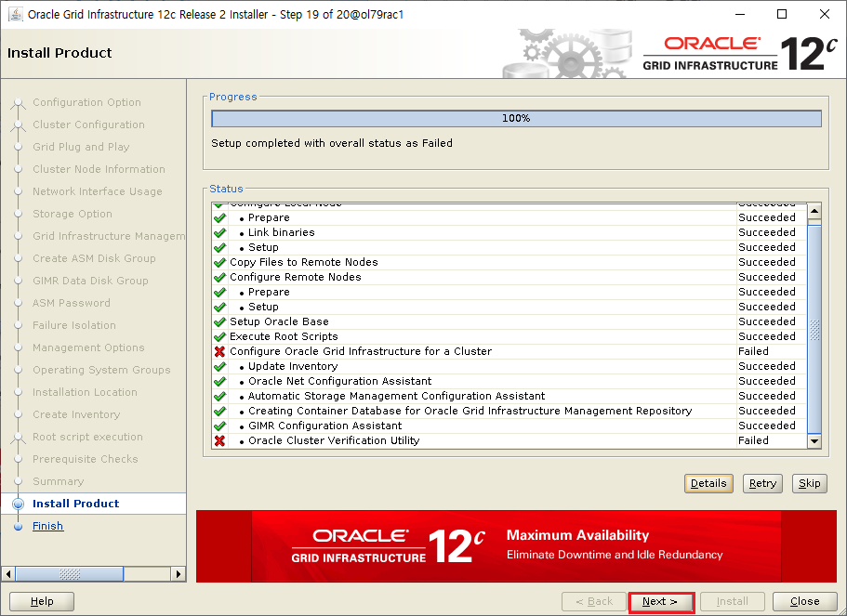847x616 pixels.
Task: Click the Failure Isolation step
Action: (x=74, y=325)
